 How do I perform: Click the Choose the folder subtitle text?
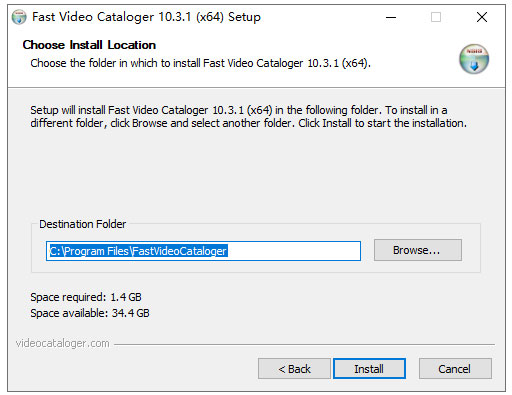click(201, 63)
